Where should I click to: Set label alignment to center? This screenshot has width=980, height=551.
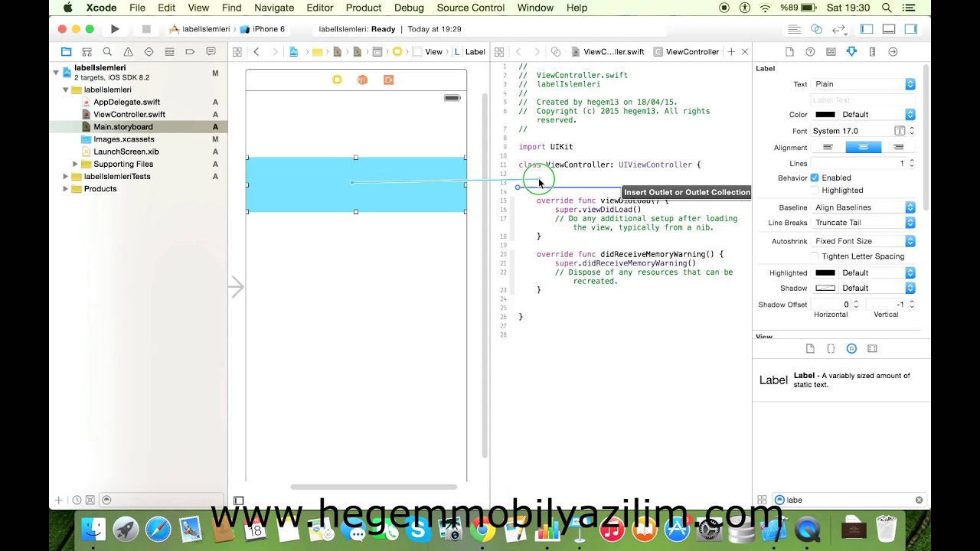click(863, 147)
